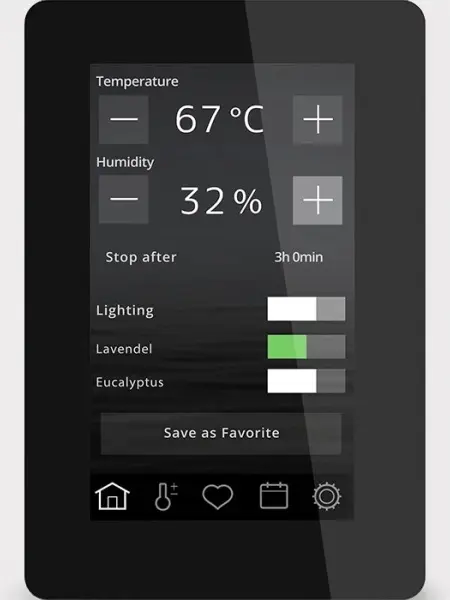
Task: Select the 3h 0min stop time value
Action: (x=298, y=257)
